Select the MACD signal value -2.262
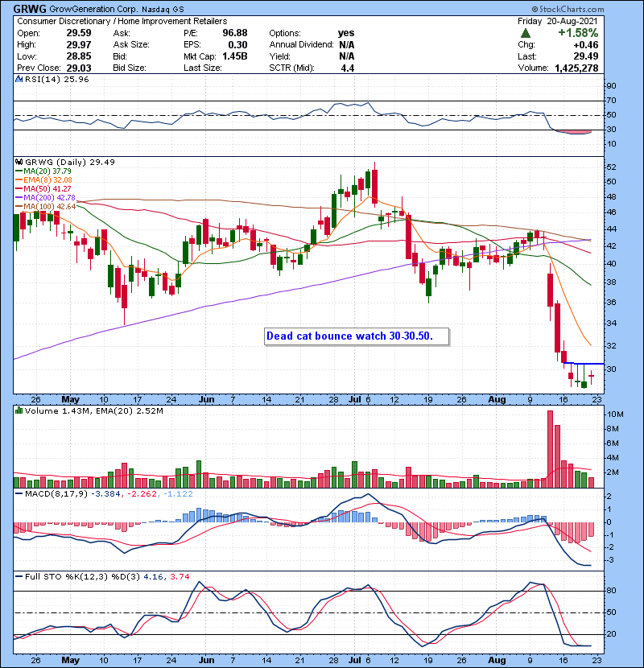 142,494
